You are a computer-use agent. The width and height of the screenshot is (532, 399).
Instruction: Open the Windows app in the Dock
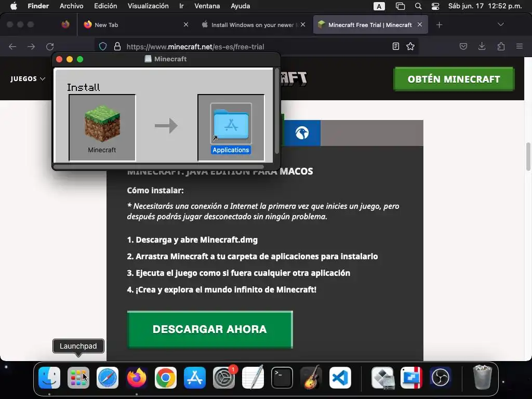[411, 378]
